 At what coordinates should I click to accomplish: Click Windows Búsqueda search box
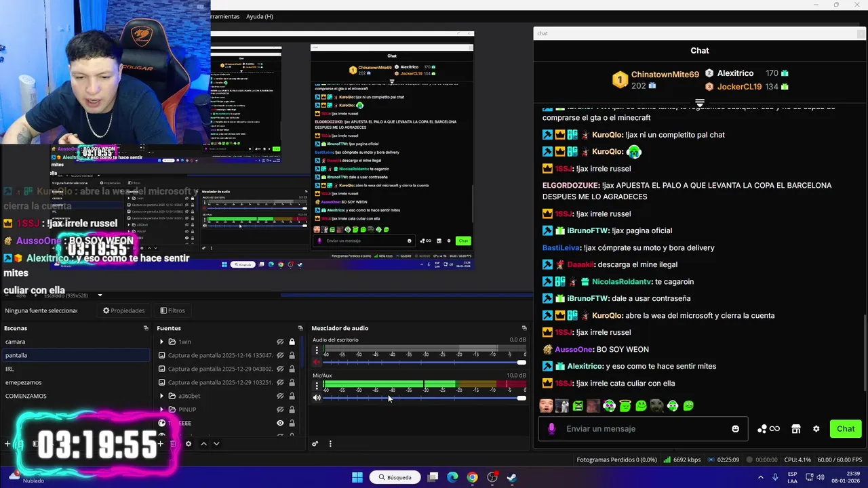[395, 477]
